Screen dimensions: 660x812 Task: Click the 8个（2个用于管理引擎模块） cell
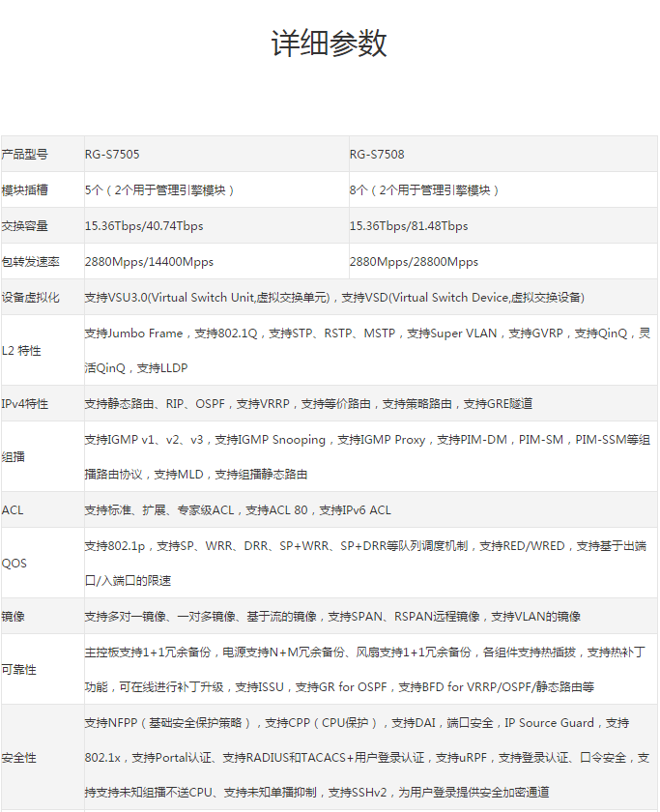click(424, 190)
